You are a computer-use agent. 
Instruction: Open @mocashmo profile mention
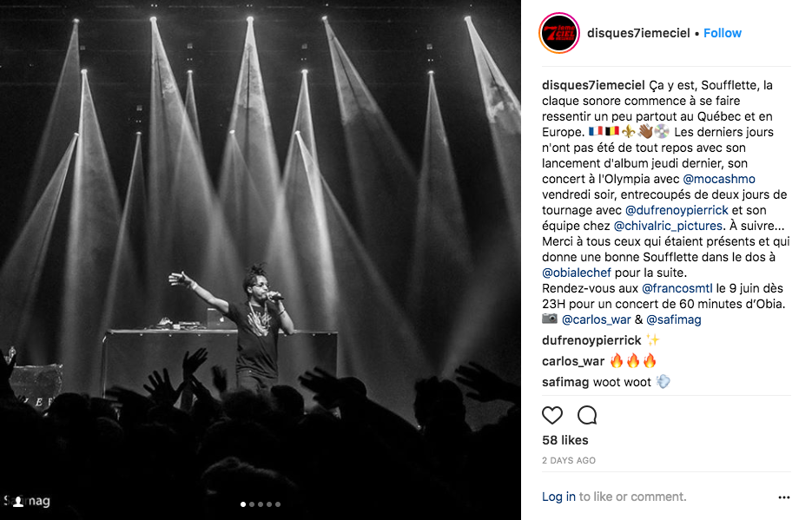click(x=719, y=179)
